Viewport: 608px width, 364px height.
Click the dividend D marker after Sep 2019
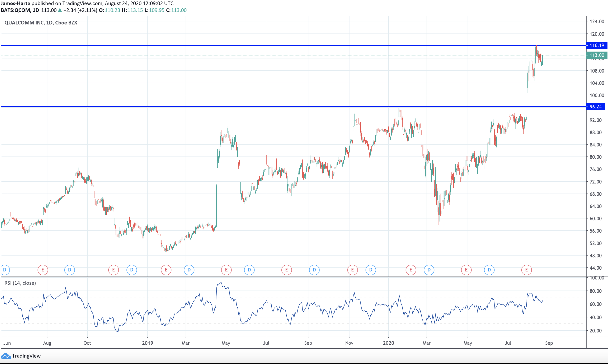point(314,270)
